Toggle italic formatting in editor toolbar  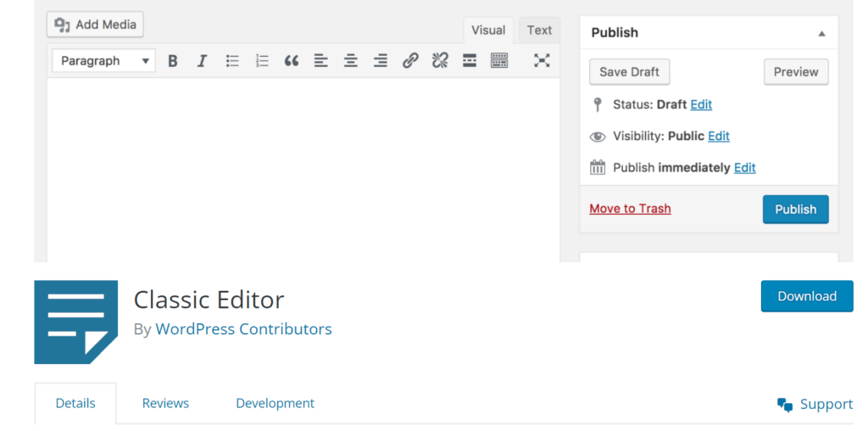[x=202, y=61]
